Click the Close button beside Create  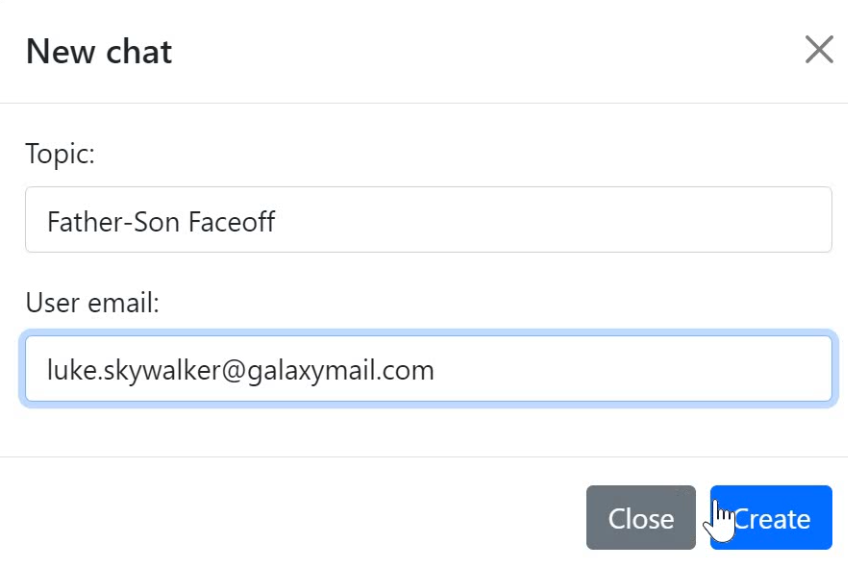tap(640, 518)
